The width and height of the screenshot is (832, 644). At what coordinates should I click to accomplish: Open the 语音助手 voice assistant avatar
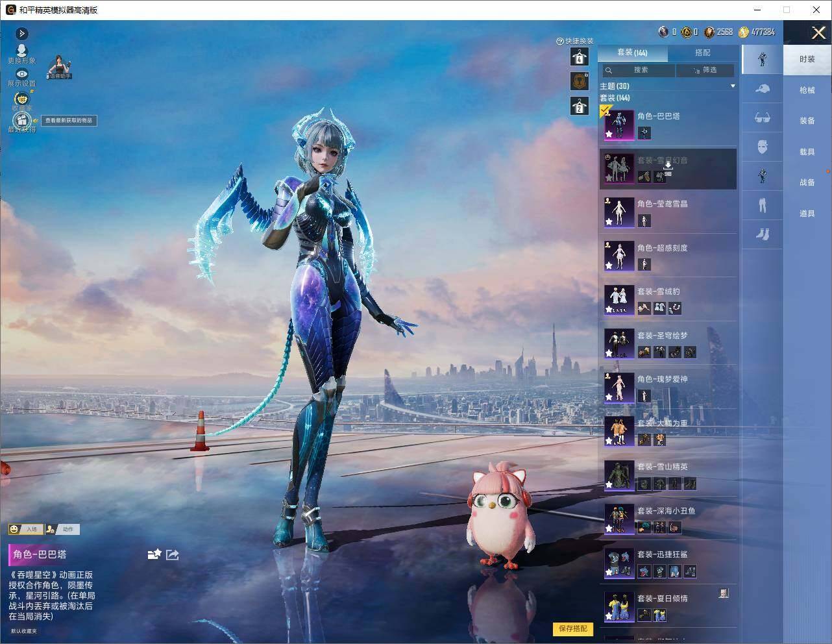pos(60,67)
